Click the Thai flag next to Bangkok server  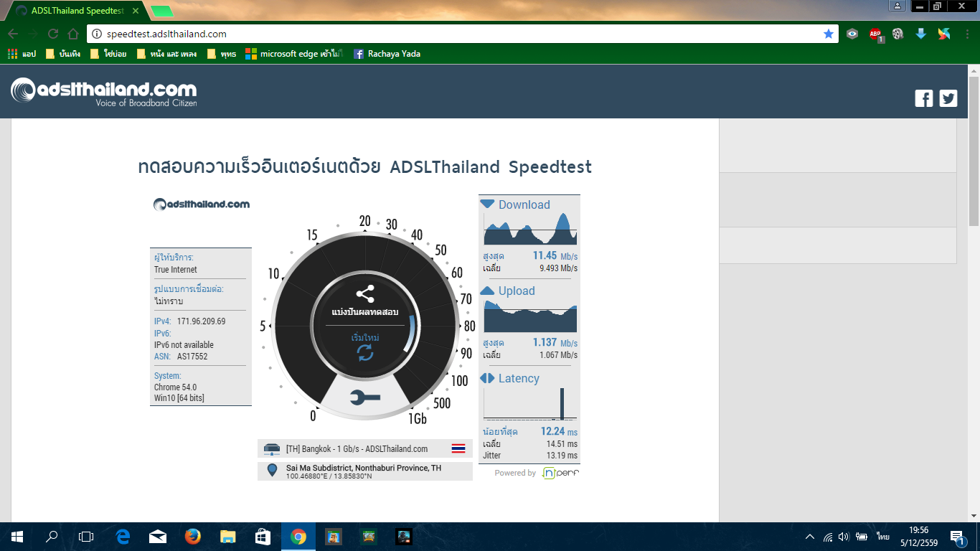[458, 448]
